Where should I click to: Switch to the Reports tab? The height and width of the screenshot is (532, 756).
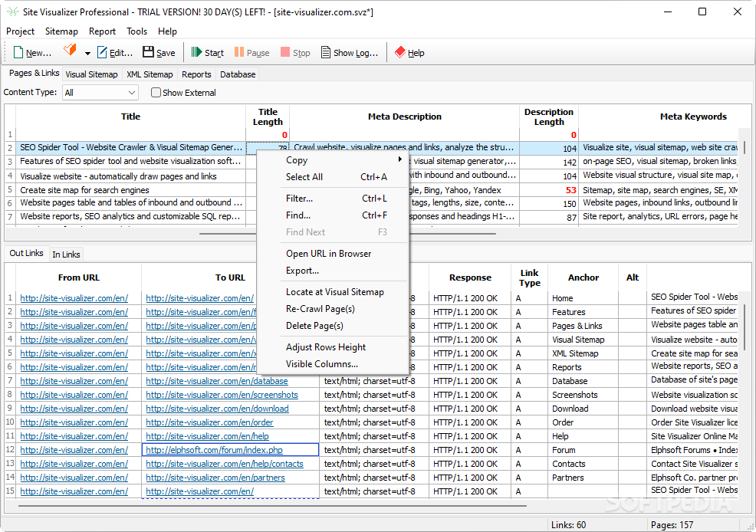point(196,74)
